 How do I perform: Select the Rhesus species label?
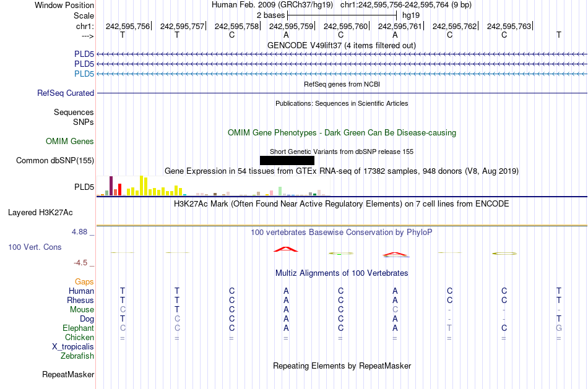[x=80, y=300]
